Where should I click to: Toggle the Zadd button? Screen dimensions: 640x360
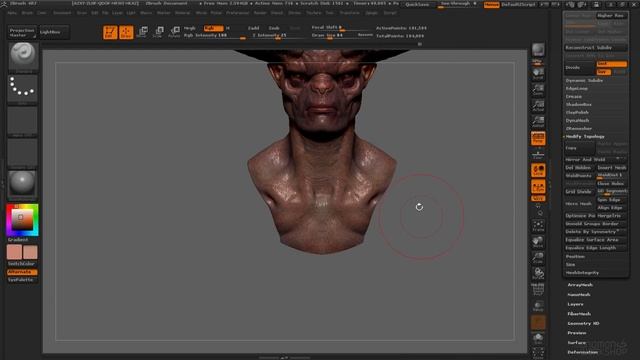coord(253,28)
